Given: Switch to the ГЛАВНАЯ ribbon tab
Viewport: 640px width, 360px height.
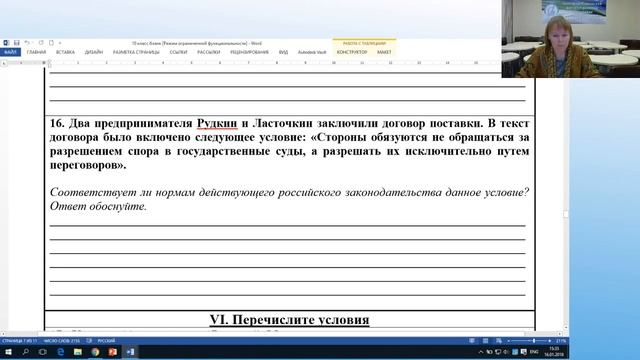Looking at the screenshot, I should tap(36, 52).
